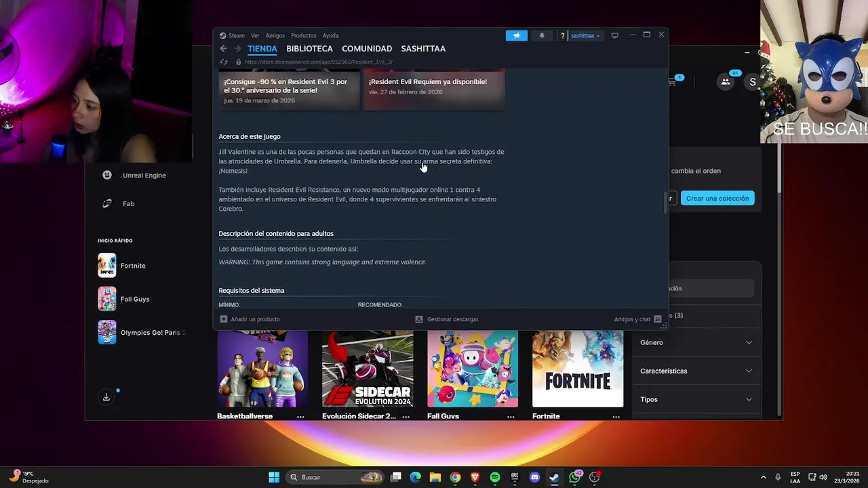Image resolution: width=868 pixels, height=488 pixels.
Task: Open Steam announcements megaphone button
Action: 517,35
